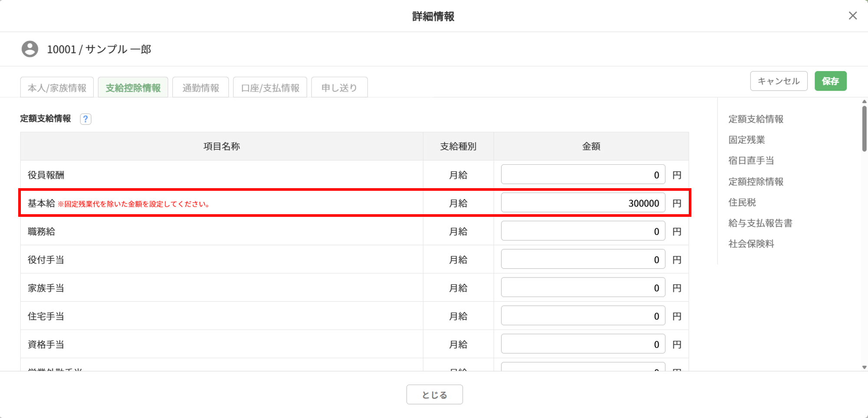Jump to 固定残業 section link

coord(746,140)
